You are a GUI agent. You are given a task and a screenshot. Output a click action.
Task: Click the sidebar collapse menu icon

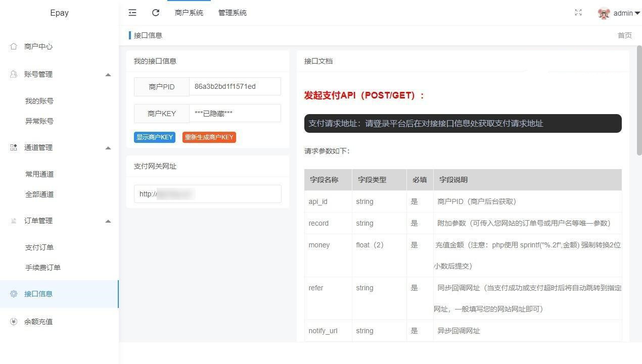(132, 13)
